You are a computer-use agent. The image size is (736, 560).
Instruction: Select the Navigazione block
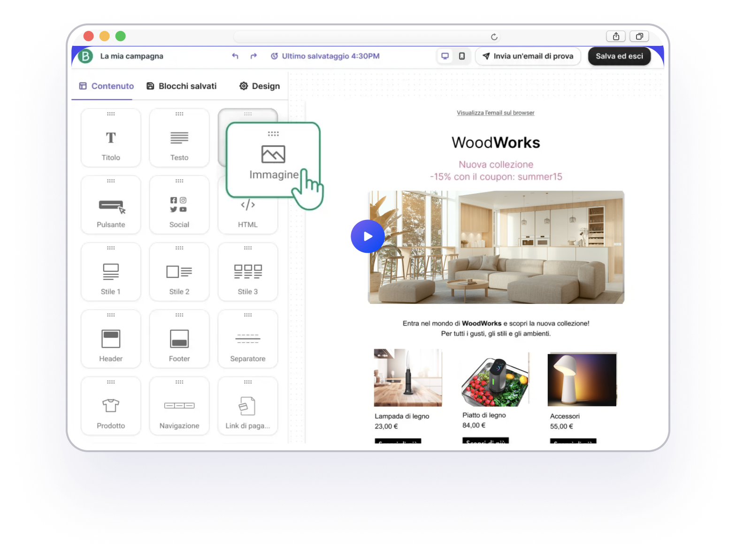point(179,407)
